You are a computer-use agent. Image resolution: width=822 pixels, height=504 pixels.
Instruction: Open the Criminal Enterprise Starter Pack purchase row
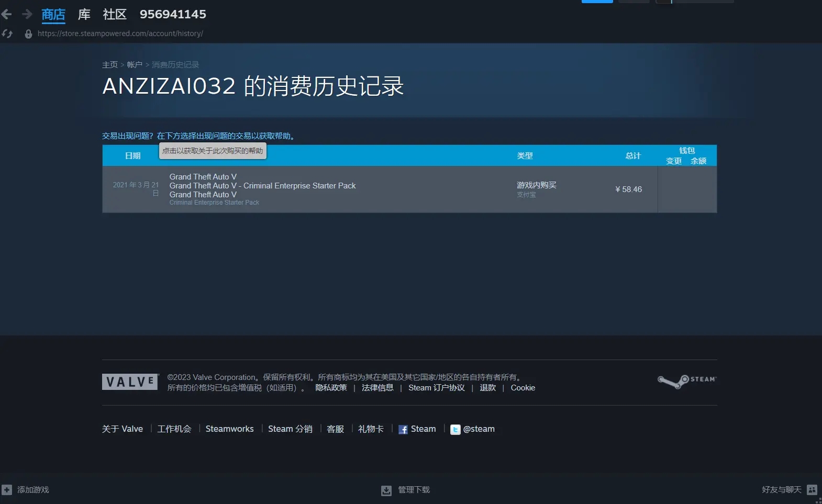(x=409, y=189)
